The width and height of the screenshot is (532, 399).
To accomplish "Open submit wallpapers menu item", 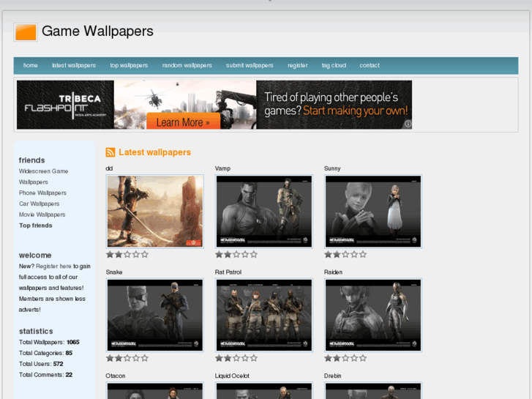I will (250, 65).
